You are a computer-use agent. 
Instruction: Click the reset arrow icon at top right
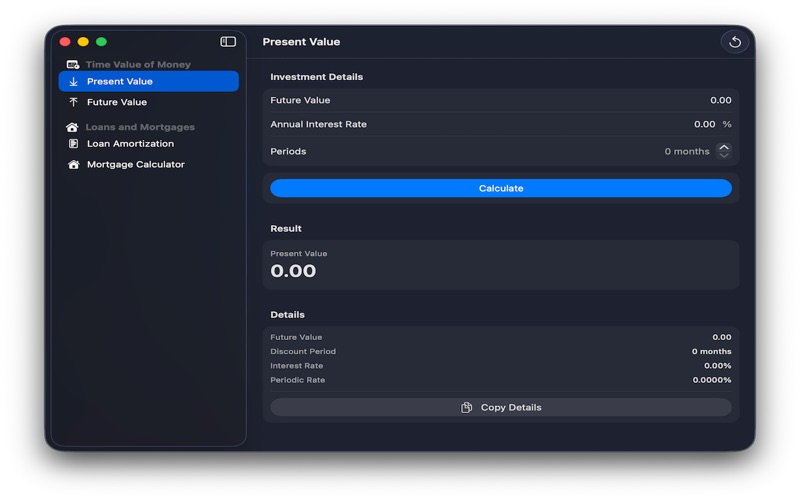(x=735, y=42)
